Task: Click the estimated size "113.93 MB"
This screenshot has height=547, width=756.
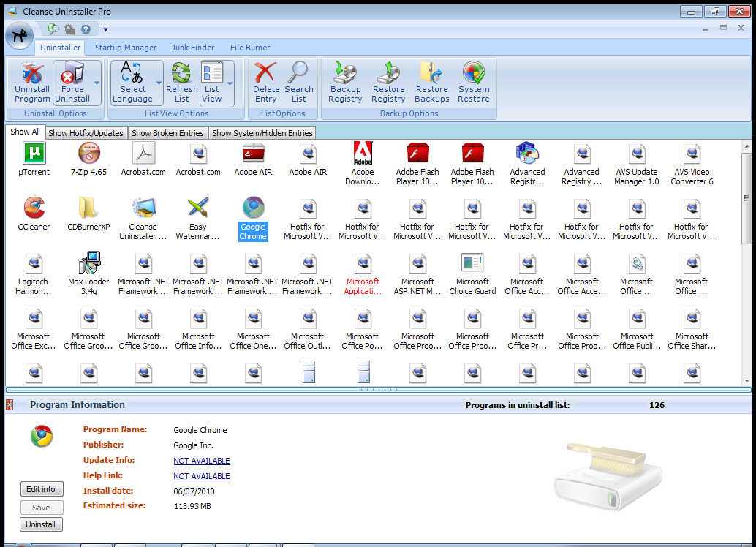Action: 192,506
